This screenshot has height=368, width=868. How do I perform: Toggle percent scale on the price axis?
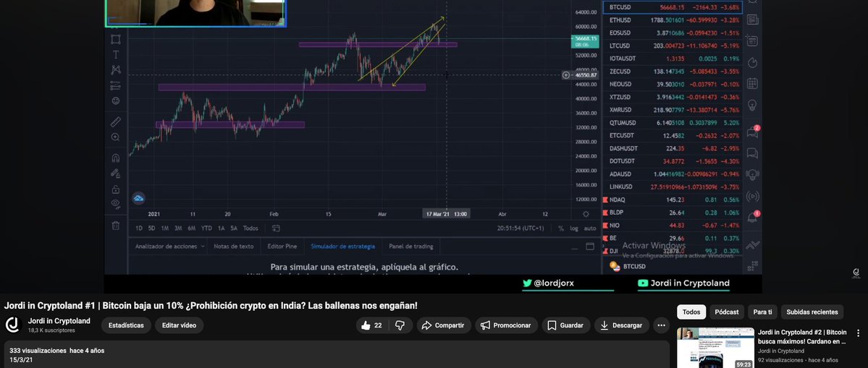pos(561,228)
